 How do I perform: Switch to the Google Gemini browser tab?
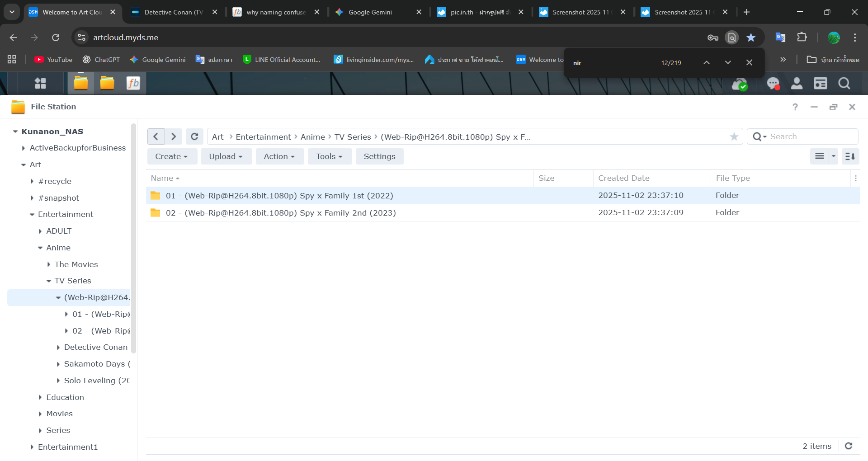[x=370, y=12]
